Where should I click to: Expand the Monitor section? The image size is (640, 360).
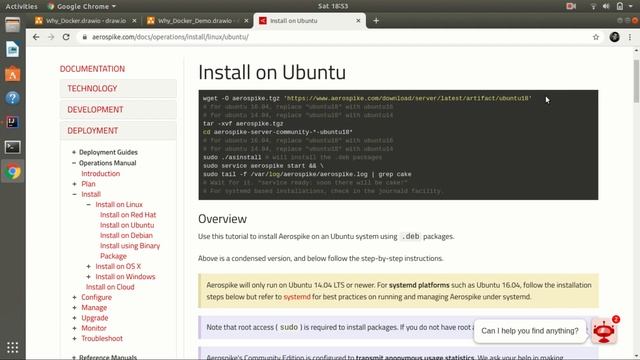[74, 328]
